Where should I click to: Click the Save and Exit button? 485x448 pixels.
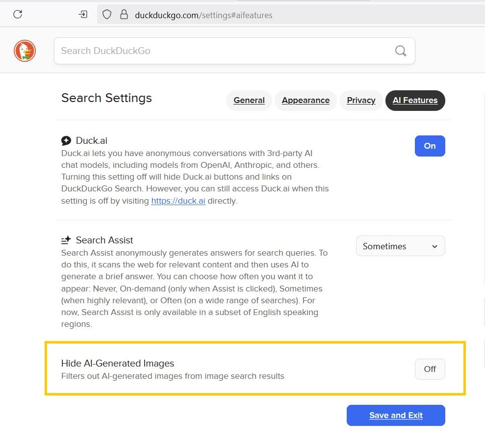click(x=396, y=415)
